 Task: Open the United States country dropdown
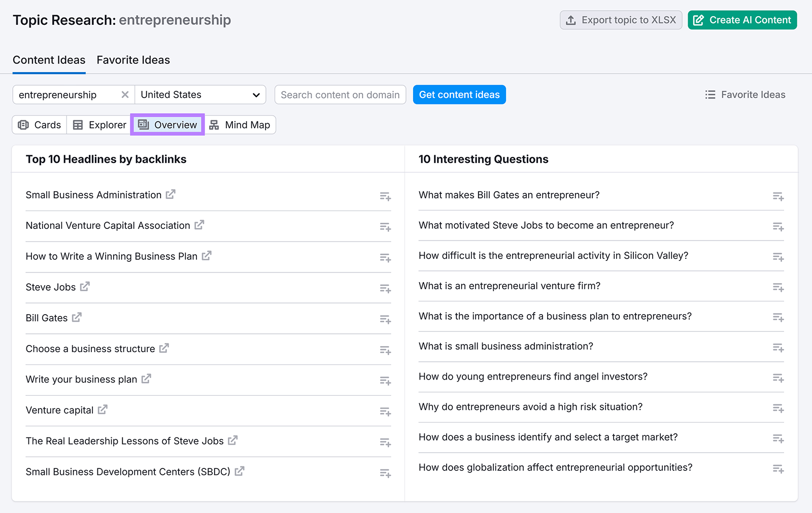pyautogui.click(x=200, y=94)
